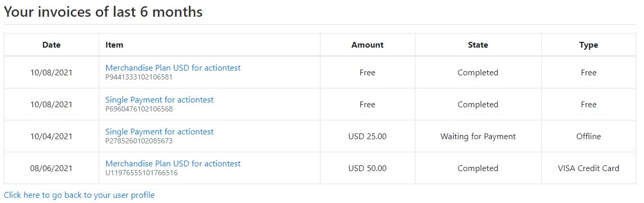The width and height of the screenshot is (644, 203).
Task: Open Merchandise Plan invoice dated 10/08/2021
Action: click(x=173, y=68)
